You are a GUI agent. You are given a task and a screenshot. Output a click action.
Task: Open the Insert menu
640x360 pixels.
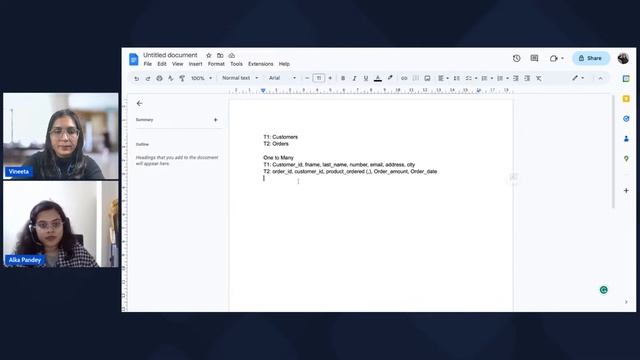click(196, 64)
